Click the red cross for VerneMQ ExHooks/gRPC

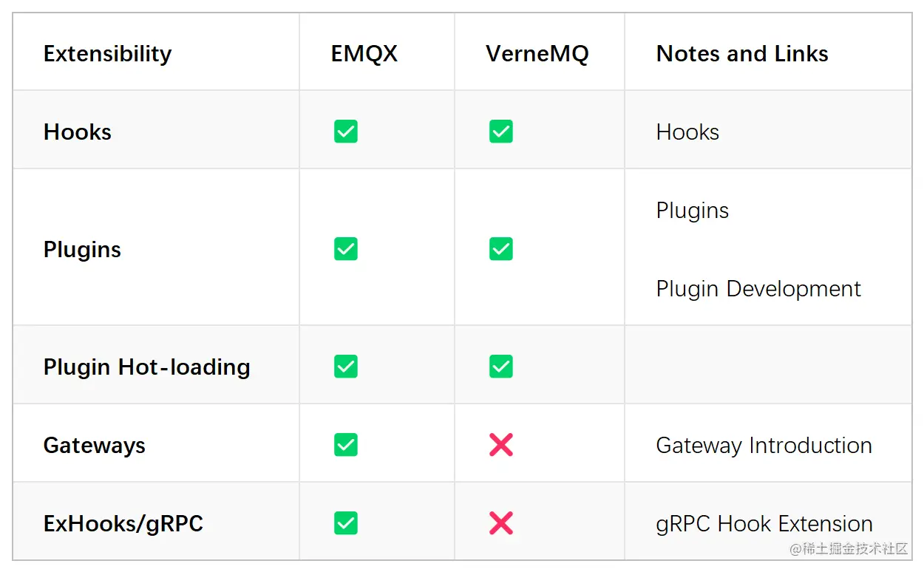(501, 523)
